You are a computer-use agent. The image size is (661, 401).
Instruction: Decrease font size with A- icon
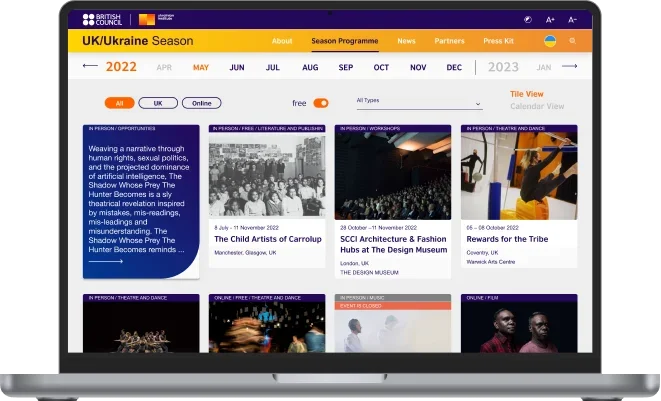click(573, 19)
